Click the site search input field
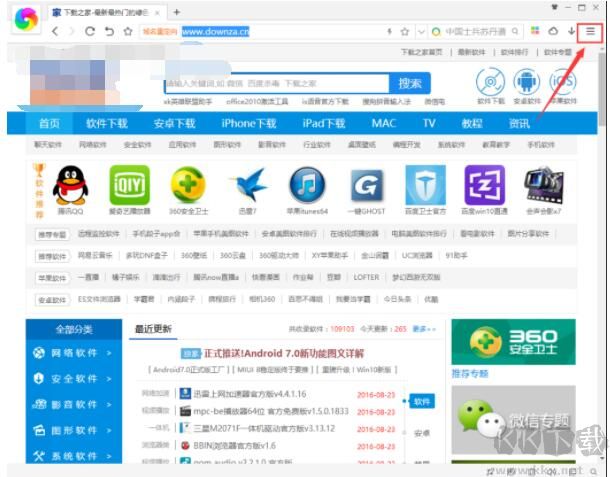The width and height of the screenshot is (610, 477). tap(277, 83)
